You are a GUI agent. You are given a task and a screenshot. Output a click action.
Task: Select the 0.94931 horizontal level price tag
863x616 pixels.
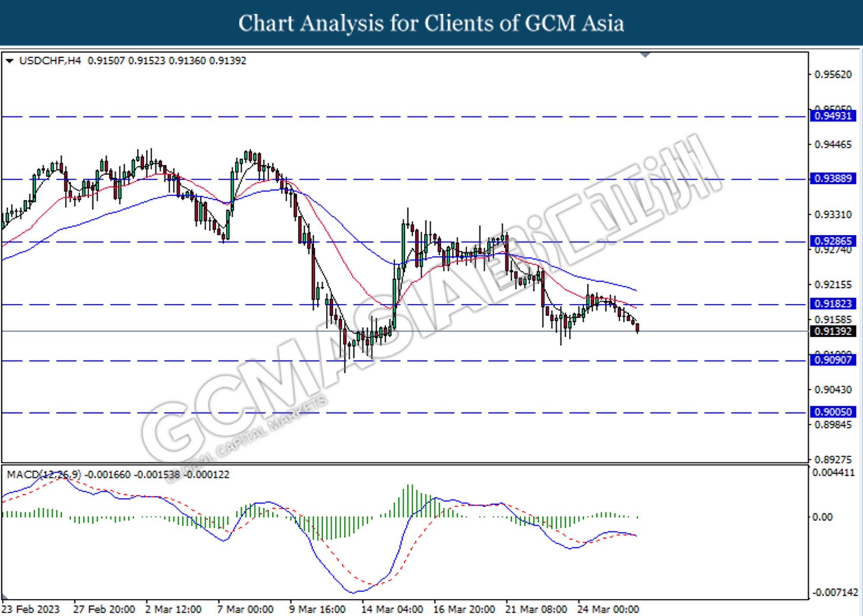pos(833,116)
